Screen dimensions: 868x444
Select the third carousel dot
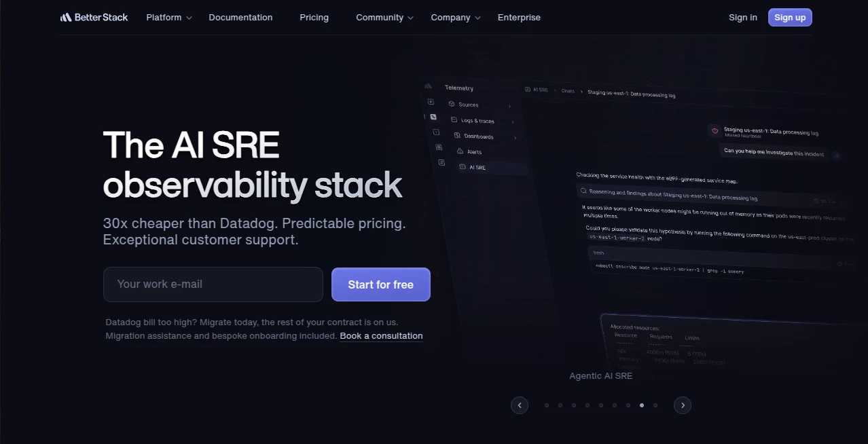pos(574,405)
